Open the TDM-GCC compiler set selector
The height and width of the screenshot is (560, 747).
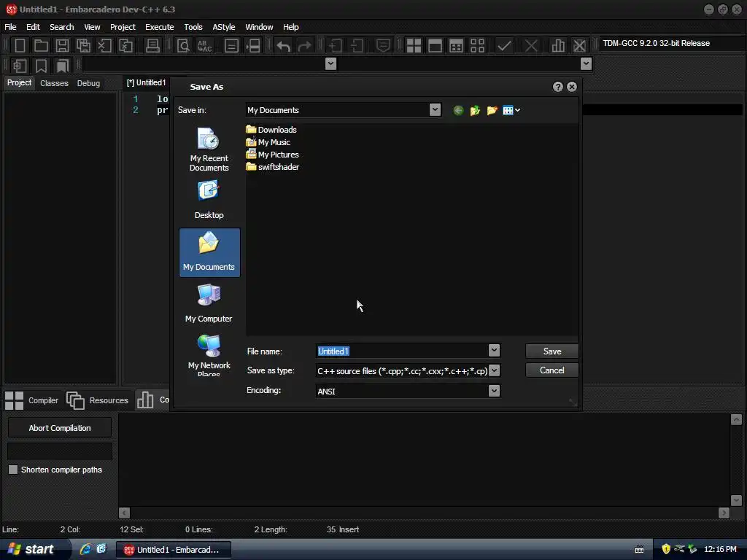coord(671,43)
